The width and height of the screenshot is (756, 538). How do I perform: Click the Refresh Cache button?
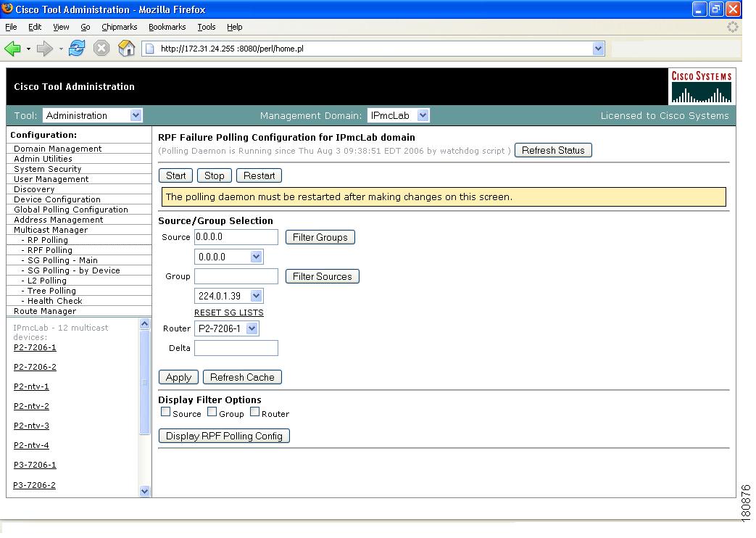242,377
